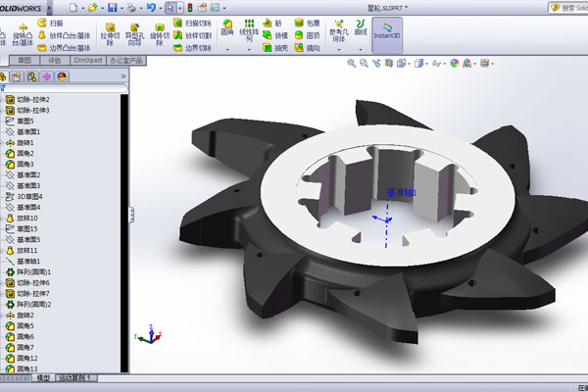Viewport: 588px width, 392px height.
Task: Open the Undo dropdown arrow
Action: [160, 7]
